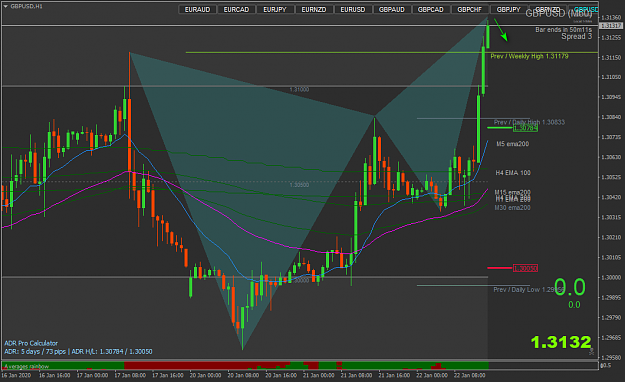Select the large green 1.3132 price readout

pos(561,342)
